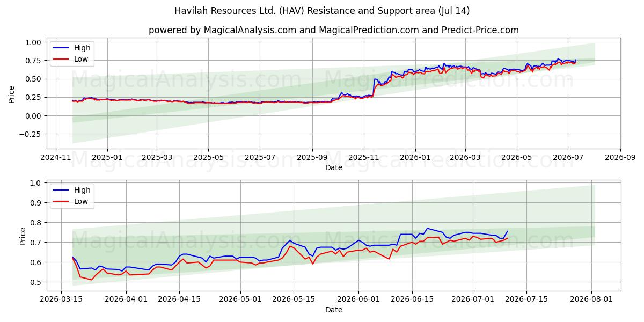644x322 pixels.
Task: Click the '2025-03' tick label
Action: [x=157, y=157]
